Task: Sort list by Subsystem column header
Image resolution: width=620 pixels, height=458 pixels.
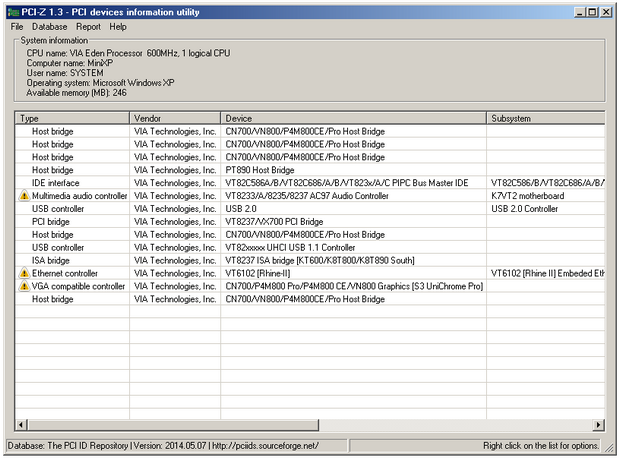Action: click(x=546, y=118)
